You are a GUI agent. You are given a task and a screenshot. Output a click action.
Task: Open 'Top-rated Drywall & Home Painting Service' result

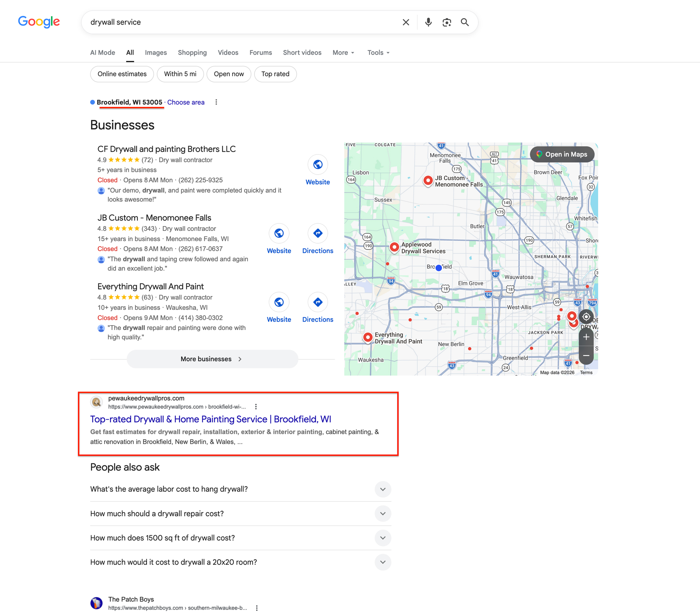(x=211, y=419)
